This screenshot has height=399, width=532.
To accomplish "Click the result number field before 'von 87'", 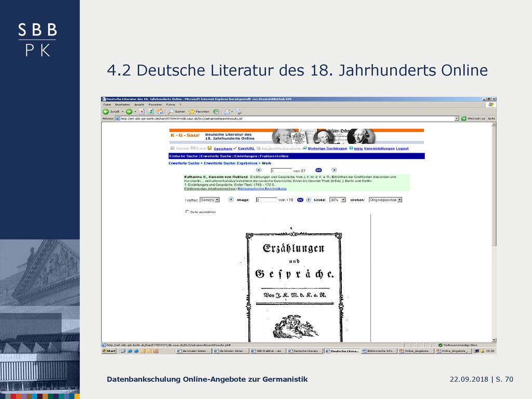I will (x=281, y=170).
